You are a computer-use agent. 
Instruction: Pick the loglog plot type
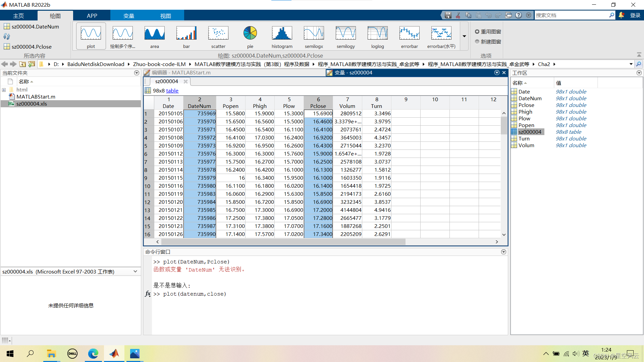377,36
